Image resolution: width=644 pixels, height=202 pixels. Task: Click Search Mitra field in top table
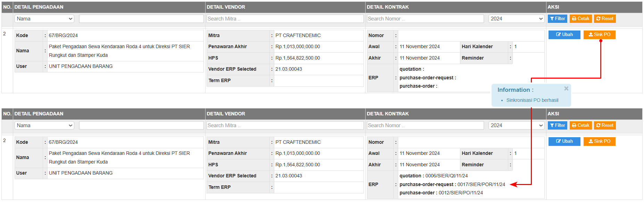(285, 19)
